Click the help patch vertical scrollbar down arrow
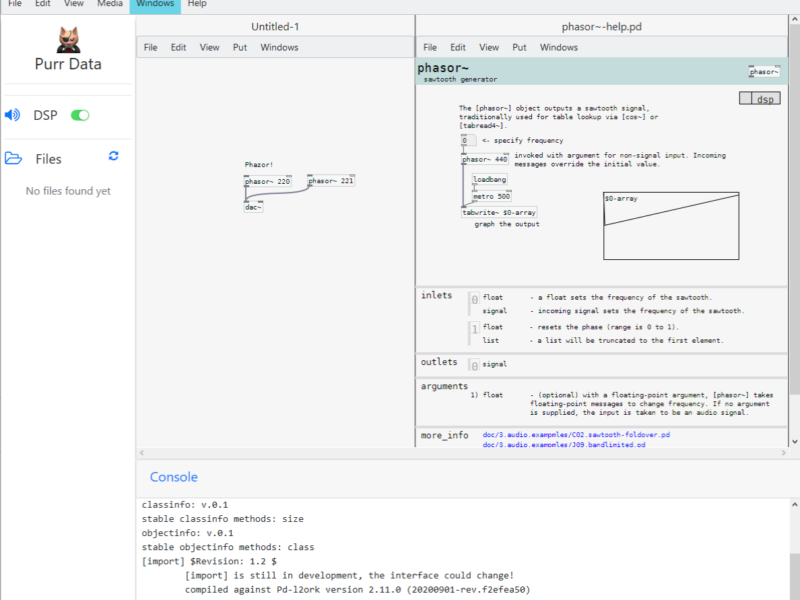This screenshot has height=600, width=800. [794, 441]
